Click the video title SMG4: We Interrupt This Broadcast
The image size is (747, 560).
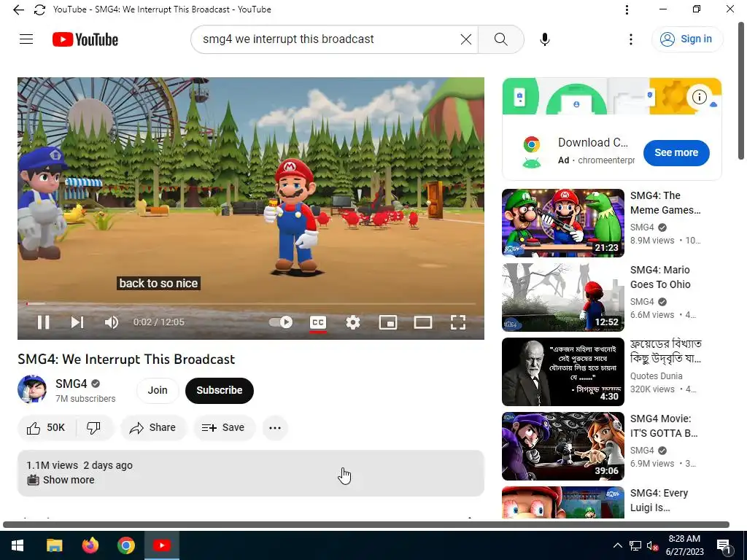(x=126, y=359)
